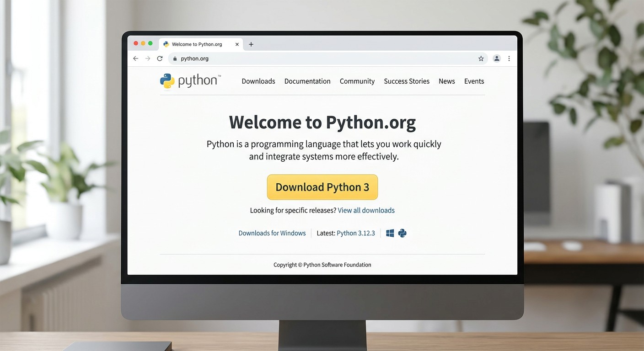Open the Documentation menu
Viewport: 644px width, 351px height.
(307, 81)
